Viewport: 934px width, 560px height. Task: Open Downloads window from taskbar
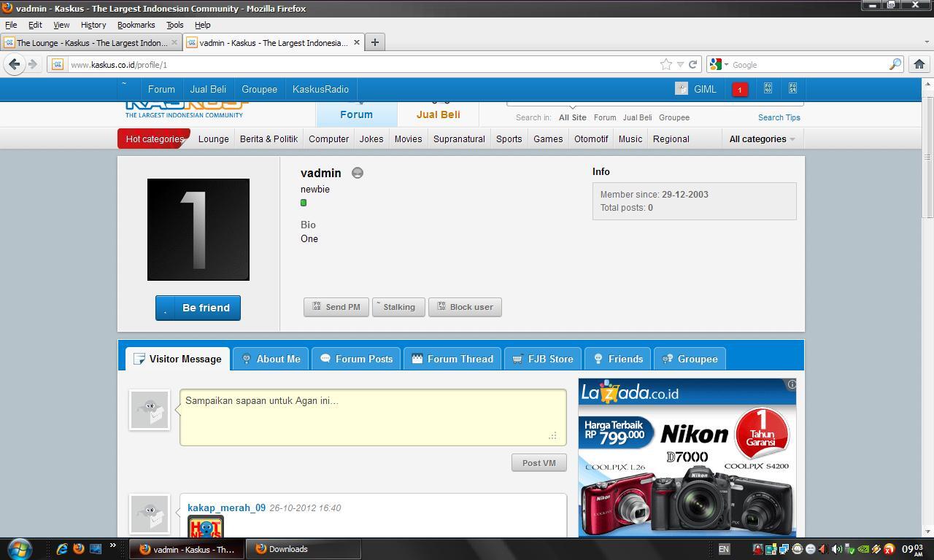click(x=303, y=549)
